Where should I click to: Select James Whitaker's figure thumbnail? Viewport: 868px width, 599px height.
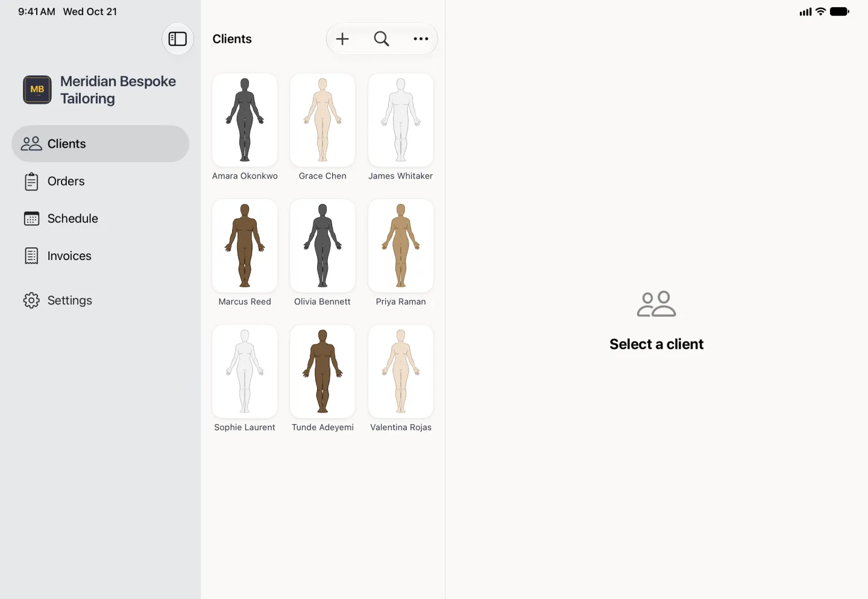(x=401, y=120)
